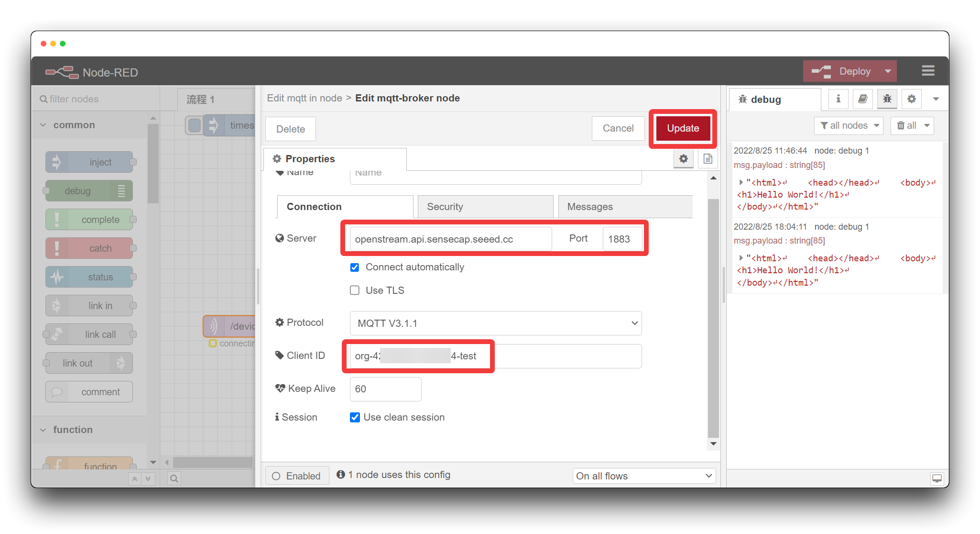Select the comment node in palette
980x534 pixels.
(x=89, y=392)
